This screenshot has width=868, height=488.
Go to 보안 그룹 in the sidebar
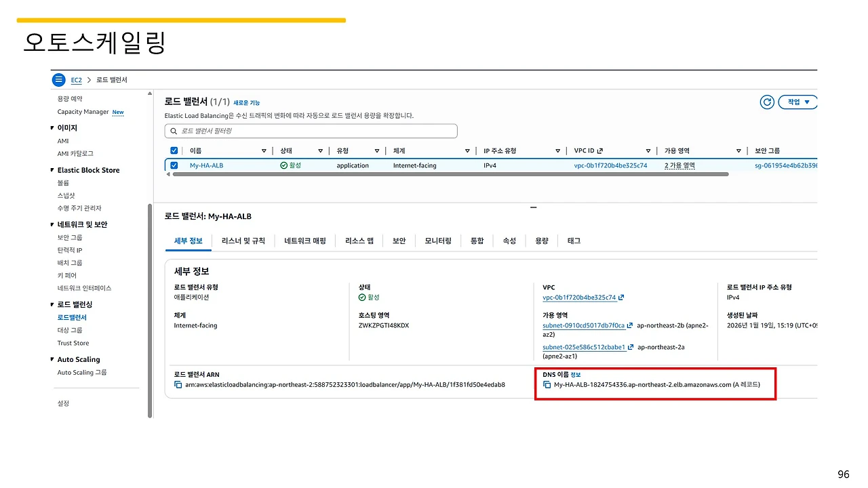point(70,237)
